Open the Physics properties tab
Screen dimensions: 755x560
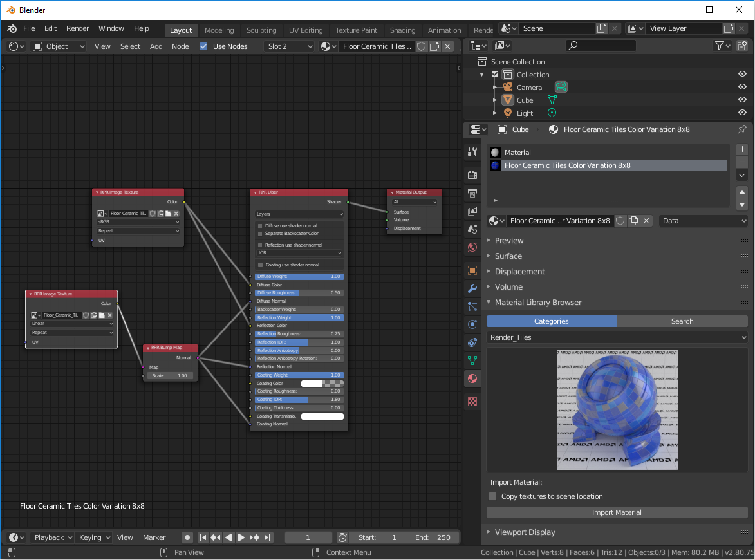pos(472,324)
